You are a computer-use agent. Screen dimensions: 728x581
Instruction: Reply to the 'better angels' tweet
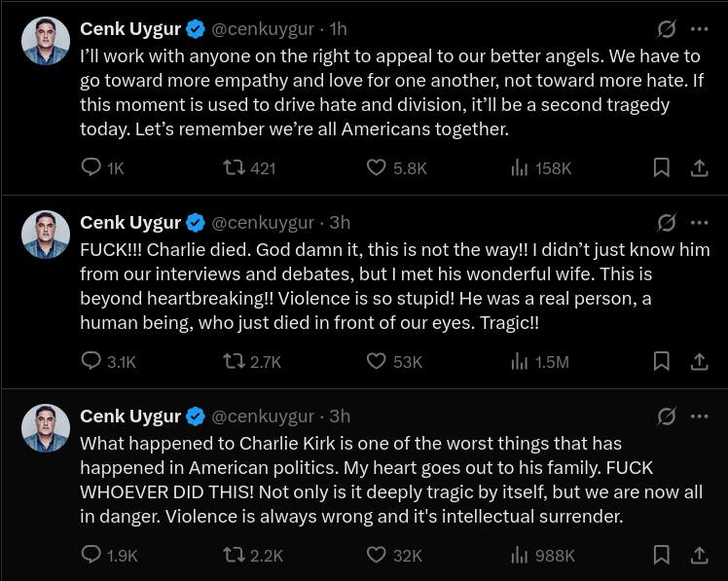point(91,168)
